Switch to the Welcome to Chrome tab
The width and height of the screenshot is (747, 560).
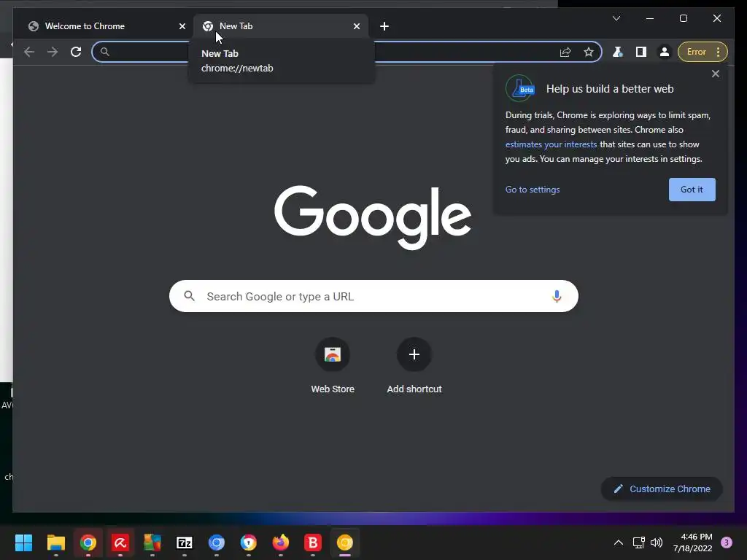coord(105,26)
